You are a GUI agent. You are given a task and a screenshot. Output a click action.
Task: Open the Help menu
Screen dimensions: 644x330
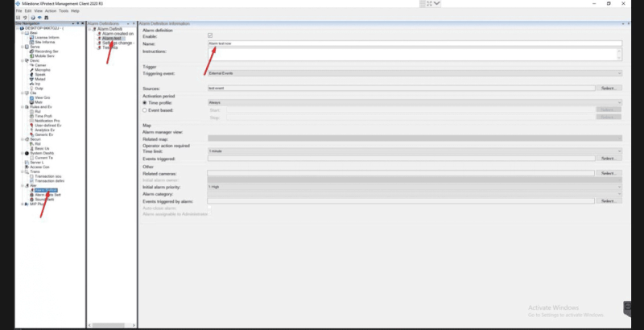point(75,11)
